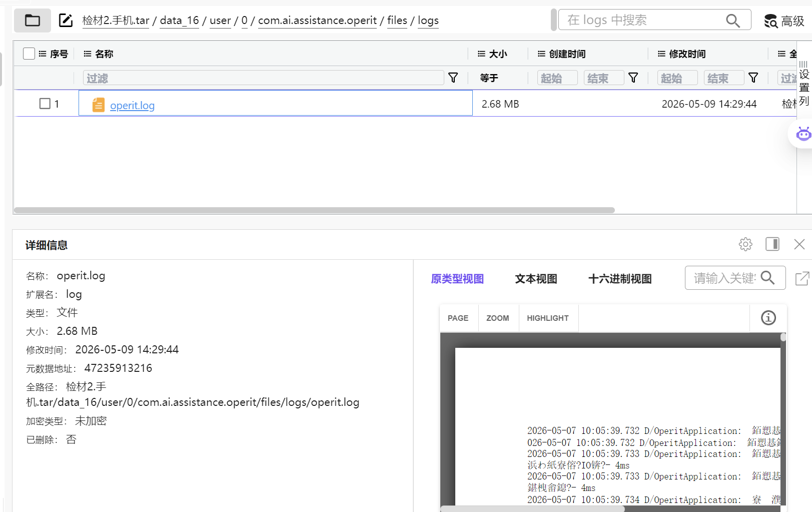The width and height of the screenshot is (812, 512).
Task: Switch to 十六进制视图 tab
Action: (620, 279)
